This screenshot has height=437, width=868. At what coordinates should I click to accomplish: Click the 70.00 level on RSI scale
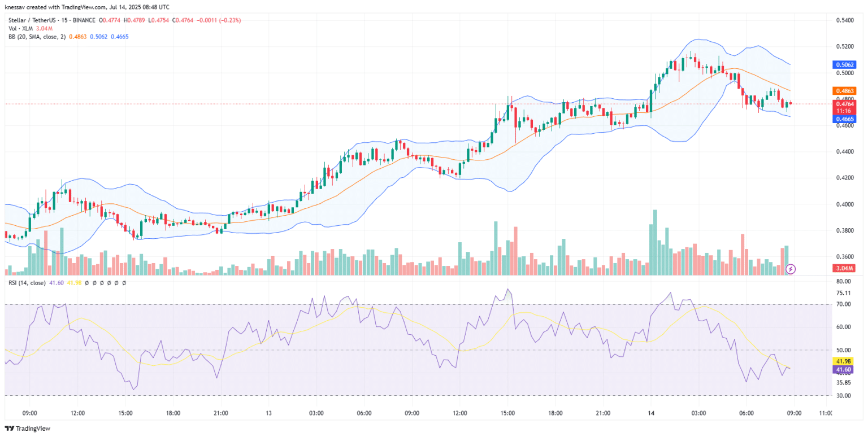843,304
